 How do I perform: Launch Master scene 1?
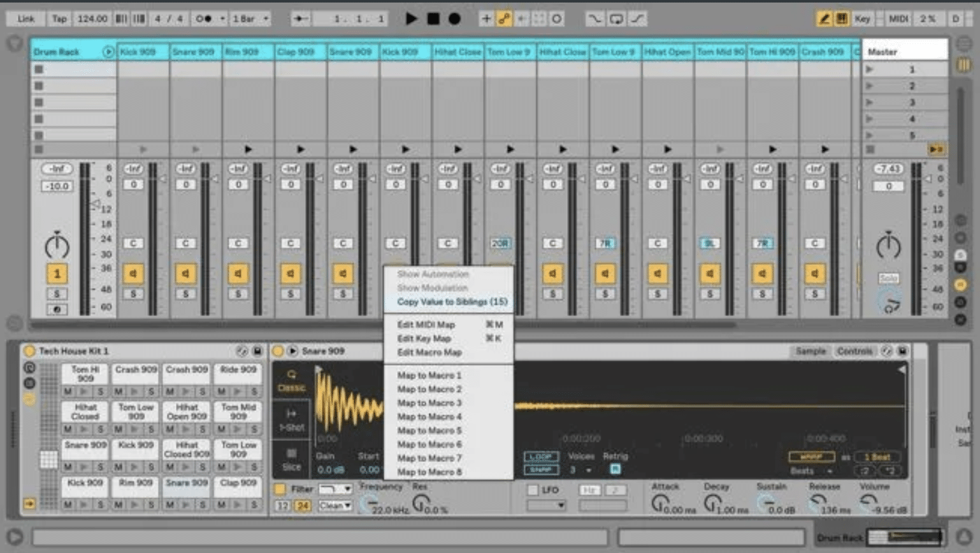tap(870, 69)
